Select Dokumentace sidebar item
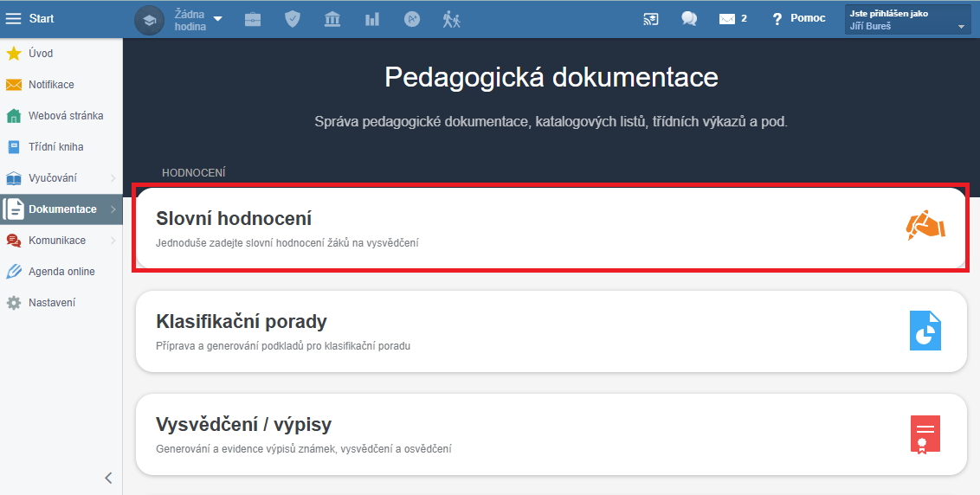This screenshot has width=980, height=495. click(61, 209)
